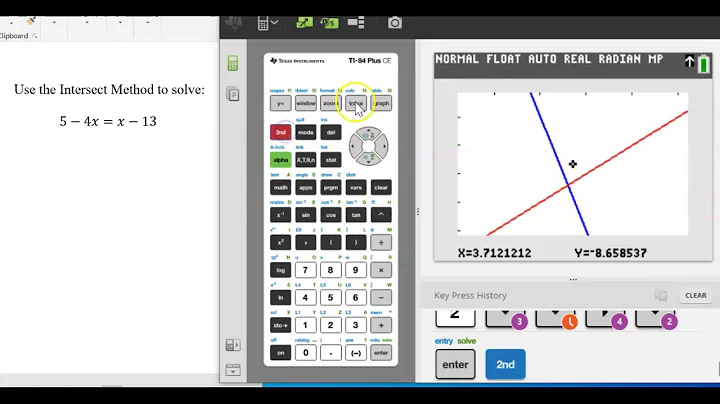Screen dimensions: 720x404
Task: Click the graph calculator key
Action: tap(381, 103)
